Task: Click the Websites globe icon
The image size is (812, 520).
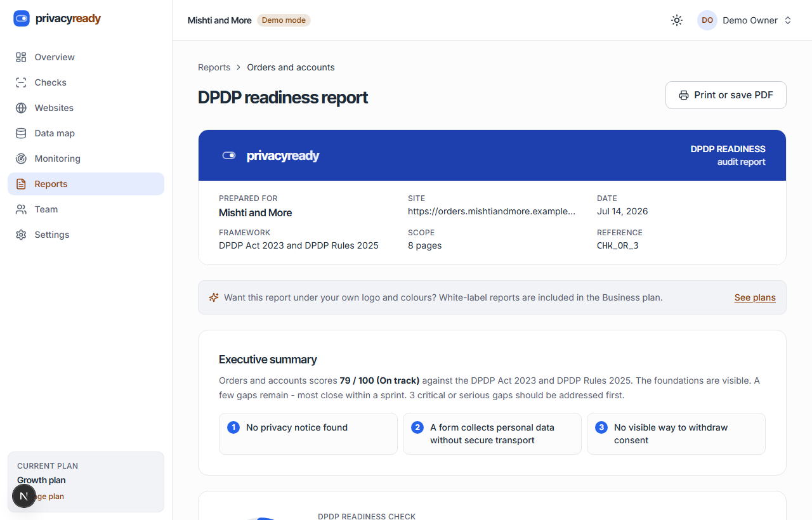Action: (x=21, y=108)
